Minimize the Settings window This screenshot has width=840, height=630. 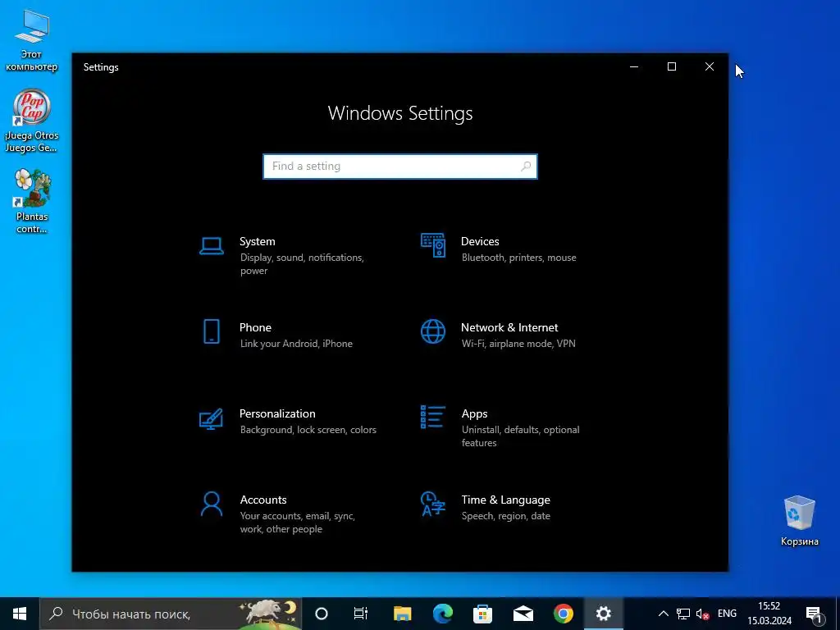click(634, 67)
